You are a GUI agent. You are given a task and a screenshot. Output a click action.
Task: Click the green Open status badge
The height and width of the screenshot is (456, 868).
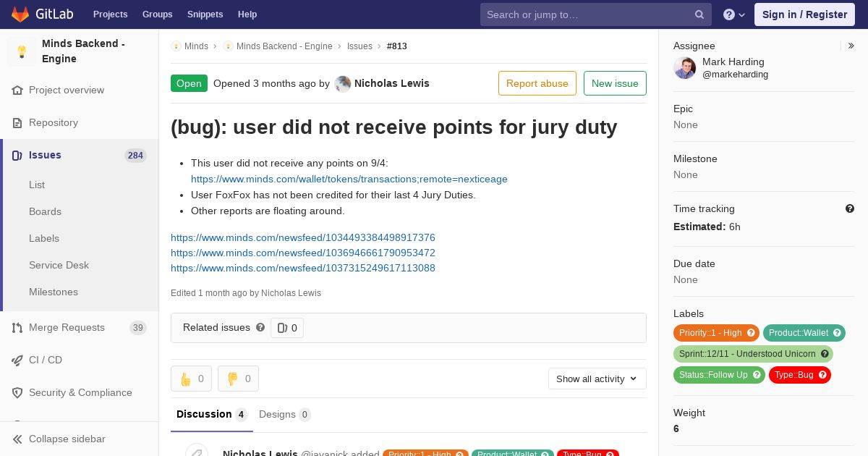pyautogui.click(x=189, y=83)
